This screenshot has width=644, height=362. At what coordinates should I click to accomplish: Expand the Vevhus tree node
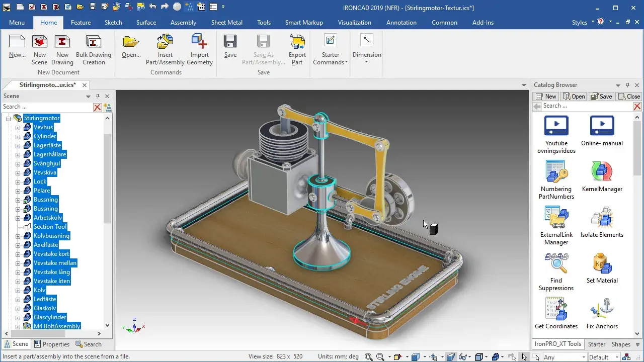click(18, 127)
